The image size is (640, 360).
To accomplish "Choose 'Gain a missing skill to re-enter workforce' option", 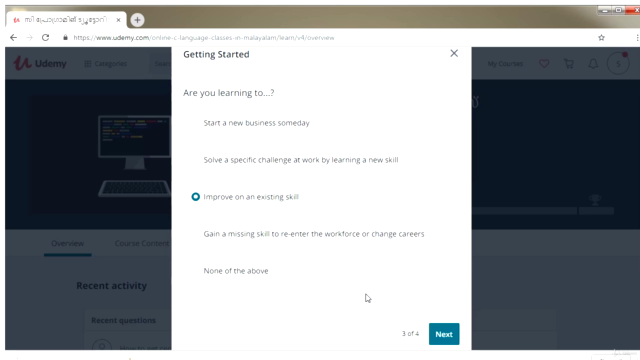I will [314, 234].
